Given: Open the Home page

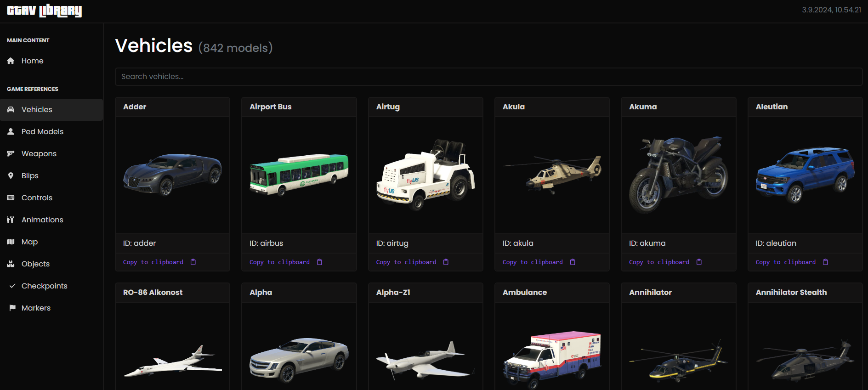Looking at the screenshot, I should (51, 61).
